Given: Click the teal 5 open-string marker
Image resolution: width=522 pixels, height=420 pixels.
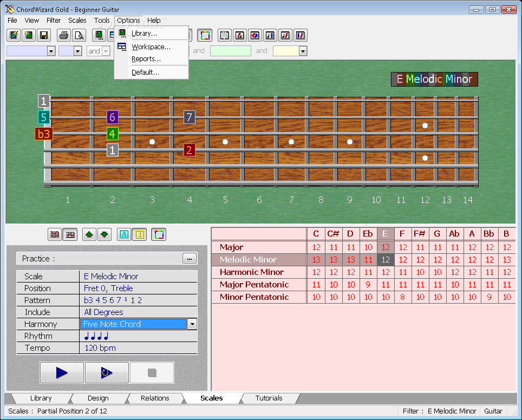Looking at the screenshot, I should pyautogui.click(x=44, y=117).
